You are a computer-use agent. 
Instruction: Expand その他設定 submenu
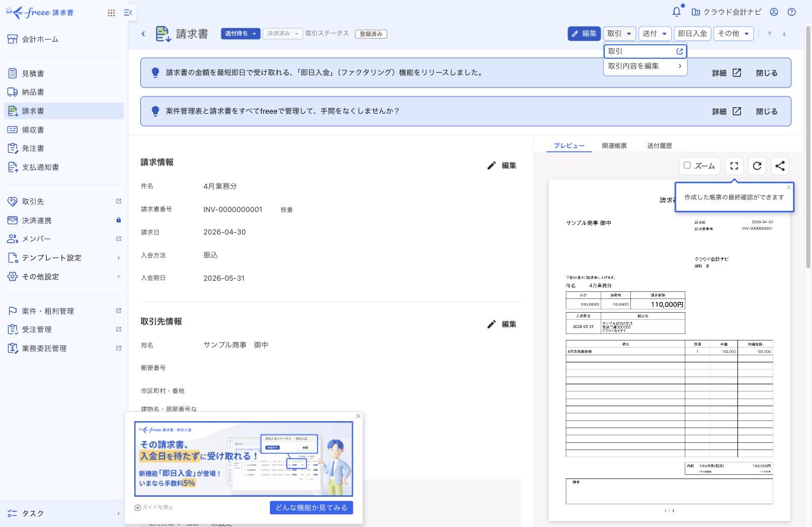pos(64,277)
